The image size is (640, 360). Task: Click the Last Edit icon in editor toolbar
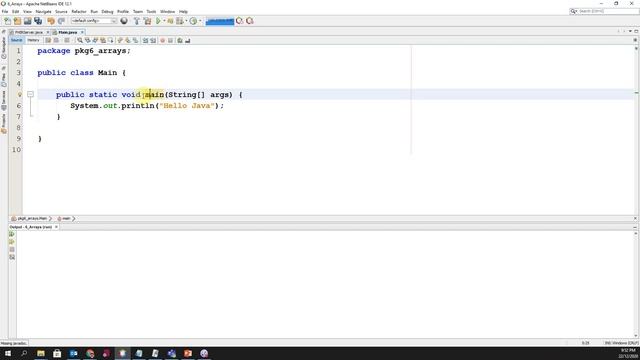(x=48, y=40)
